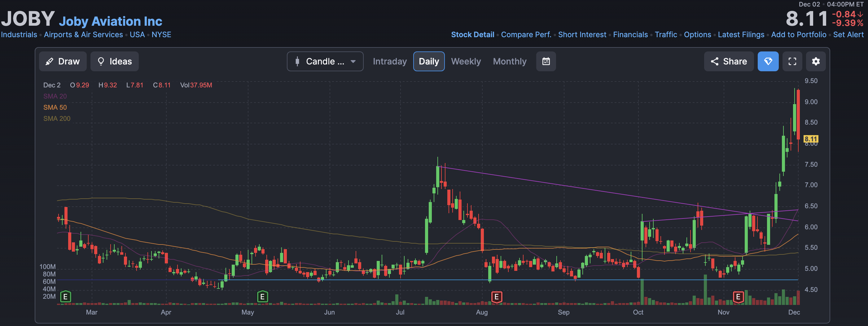The width and height of the screenshot is (868, 326).
Task: Switch to Weekly timeframe
Action: pyautogui.click(x=466, y=61)
